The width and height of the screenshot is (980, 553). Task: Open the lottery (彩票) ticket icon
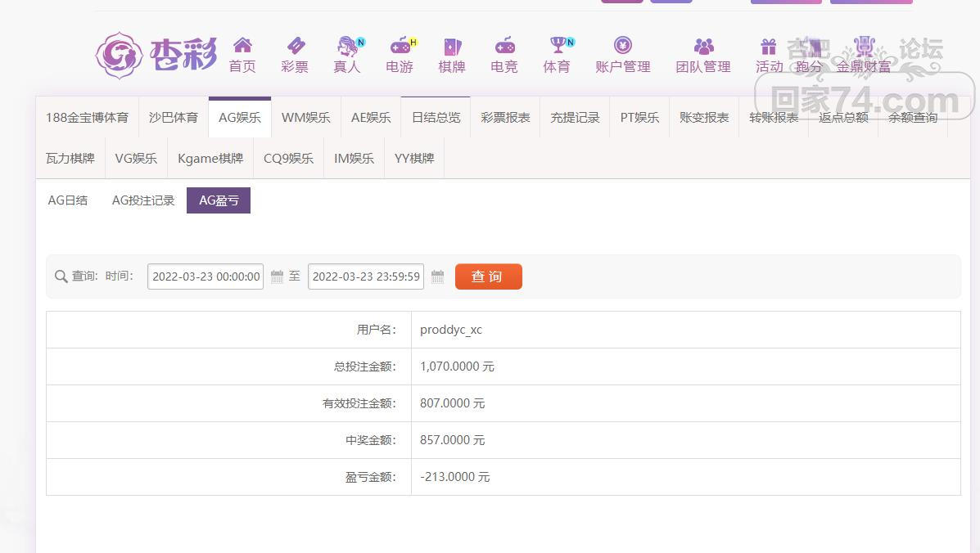(x=295, y=46)
